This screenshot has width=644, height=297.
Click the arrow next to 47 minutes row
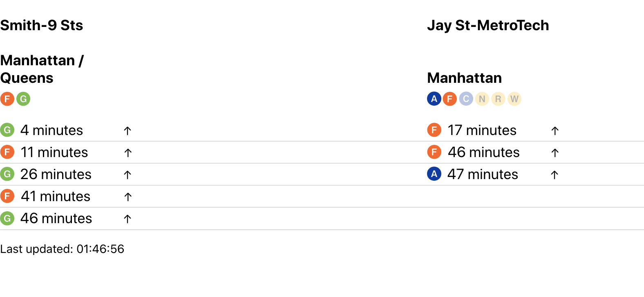(555, 175)
